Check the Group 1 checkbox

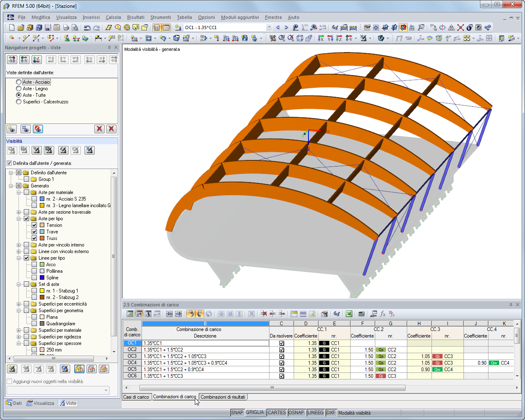pyautogui.click(x=27, y=179)
